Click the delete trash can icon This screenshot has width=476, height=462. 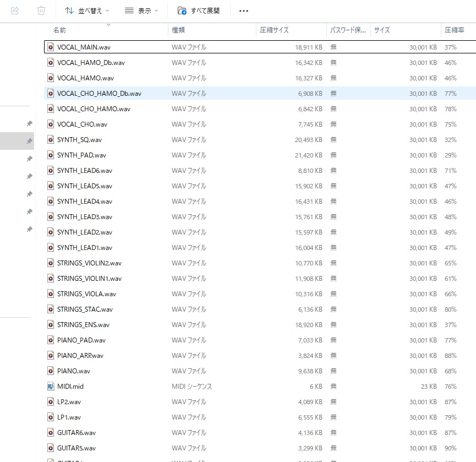point(41,10)
